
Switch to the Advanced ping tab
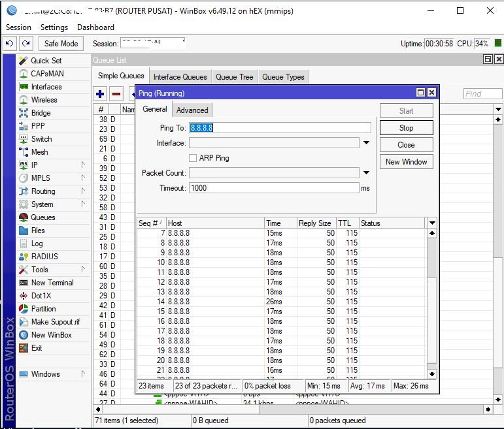192,110
